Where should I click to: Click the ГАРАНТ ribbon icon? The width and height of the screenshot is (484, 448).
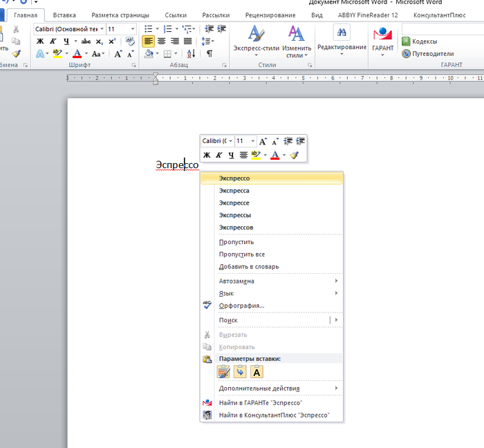[x=382, y=36]
